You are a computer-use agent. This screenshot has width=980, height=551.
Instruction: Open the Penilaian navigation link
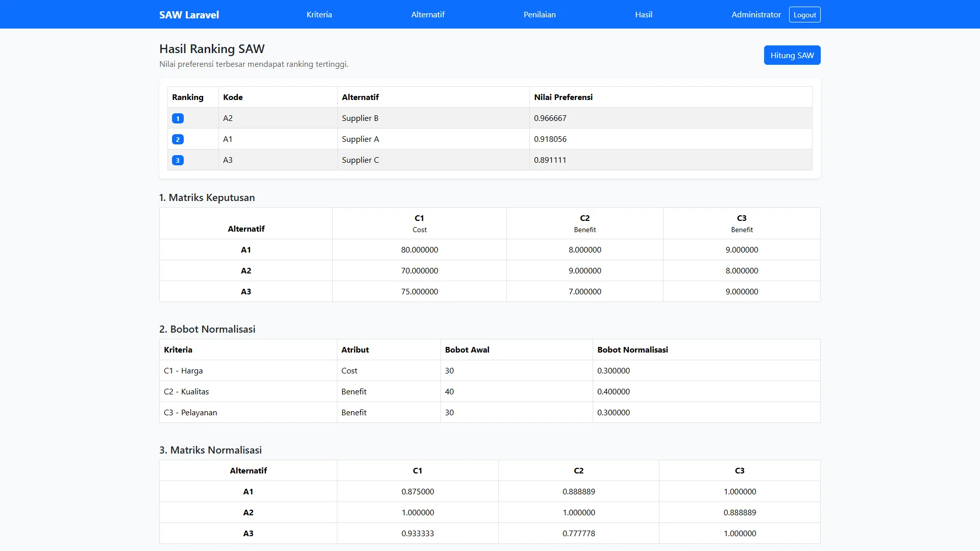click(x=540, y=14)
